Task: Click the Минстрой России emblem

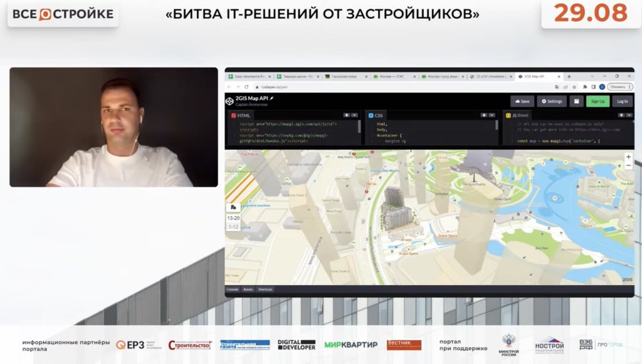Action: 508,345
